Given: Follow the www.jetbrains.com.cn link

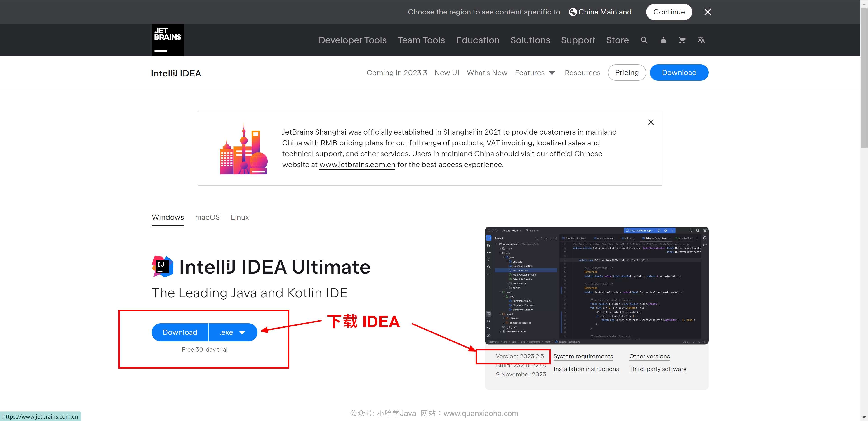Looking at the screenshot, I should (x=357, y=165).
